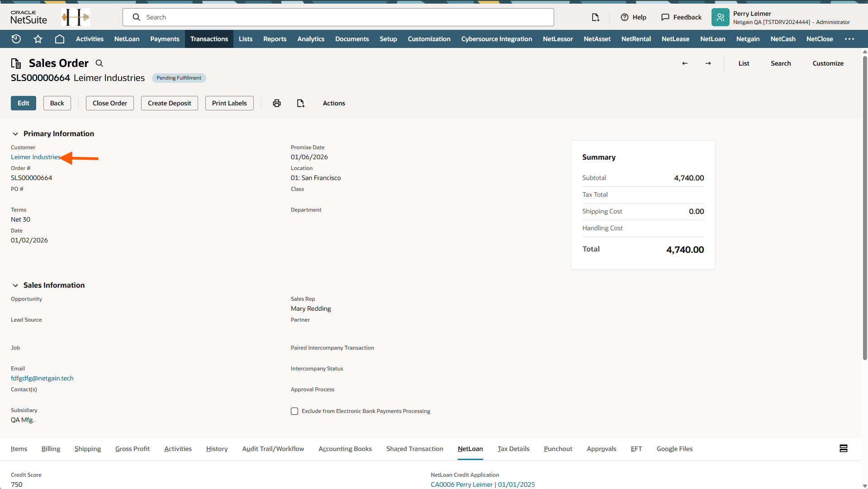This screenshot has width=868, height=489.
Task: Click the user role avatar icon
Action: point(720,17)
